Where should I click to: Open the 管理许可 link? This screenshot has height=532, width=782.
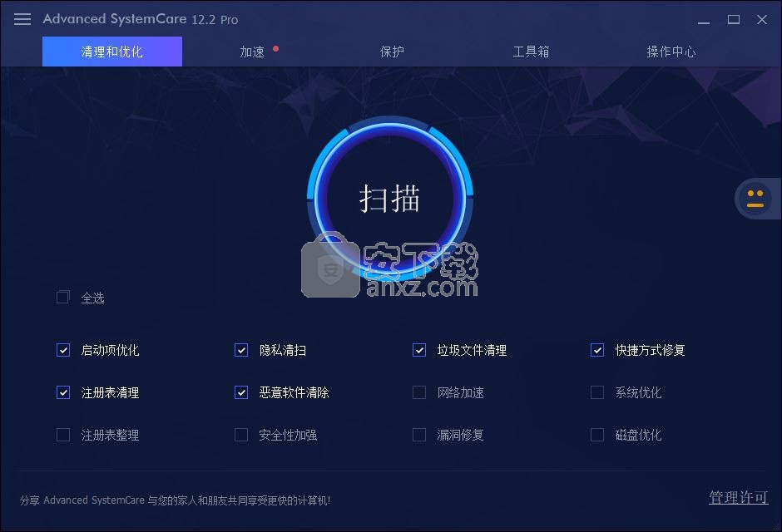[x=739, y=497]
